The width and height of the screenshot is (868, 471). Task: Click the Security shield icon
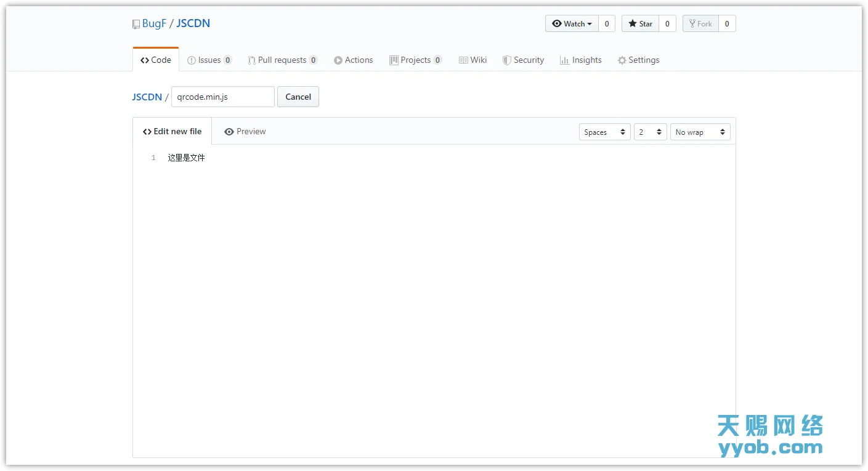click(x=505, y=60)
